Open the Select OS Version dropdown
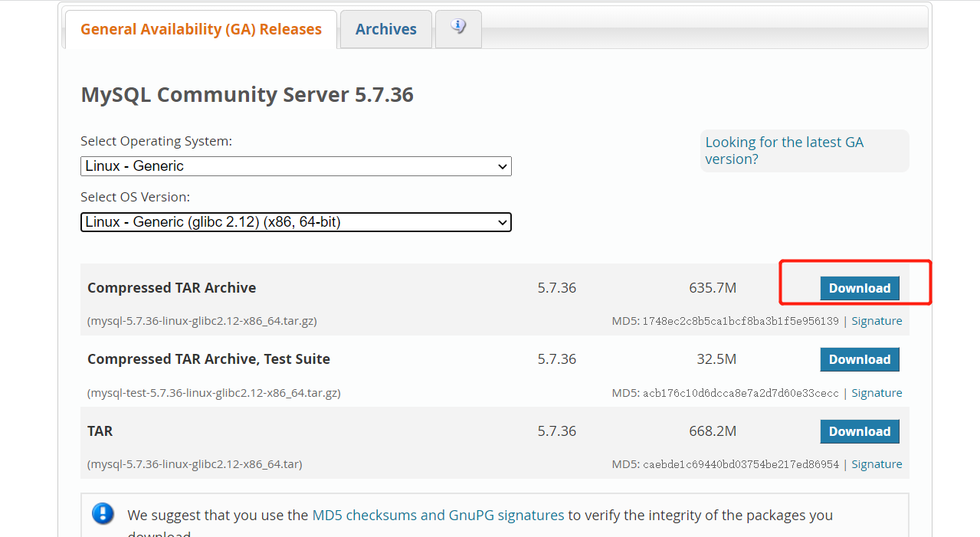 pos(296,222)
